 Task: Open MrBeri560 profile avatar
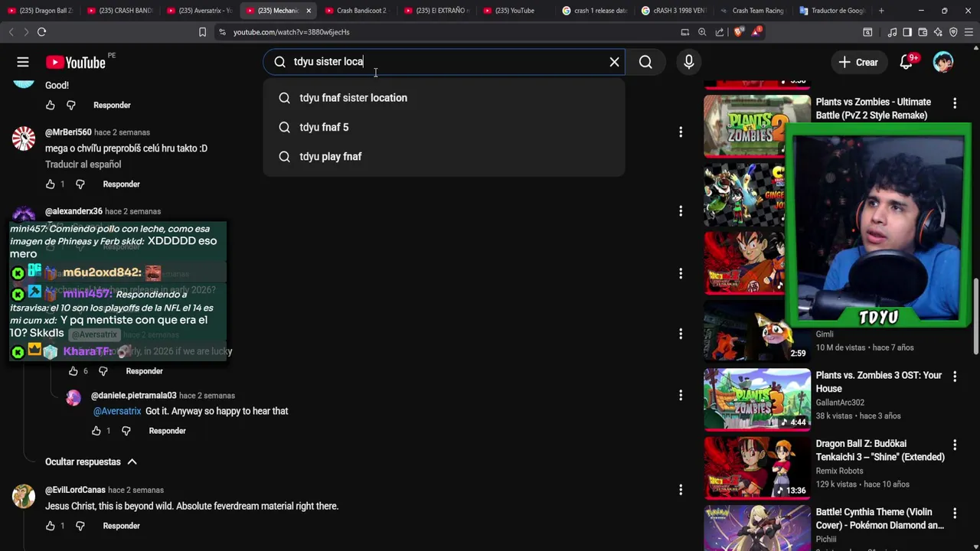click(x=24, y=139)
